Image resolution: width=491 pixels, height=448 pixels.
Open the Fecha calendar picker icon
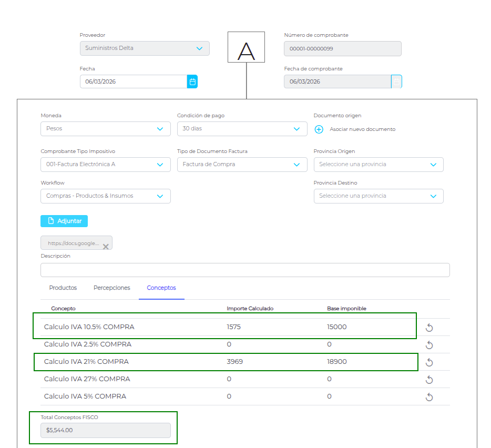(192, 82)
